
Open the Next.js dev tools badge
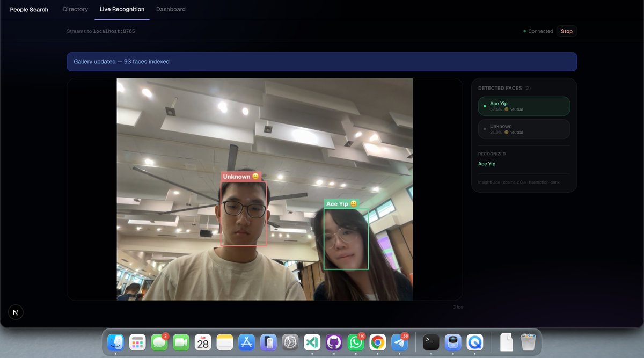(16, 312)
